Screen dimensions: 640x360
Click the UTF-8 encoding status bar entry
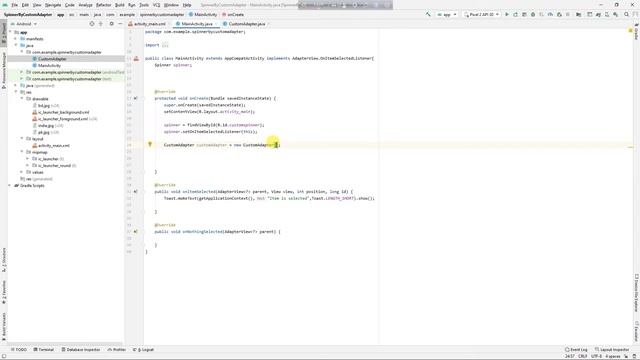click(x=596, y=356)
